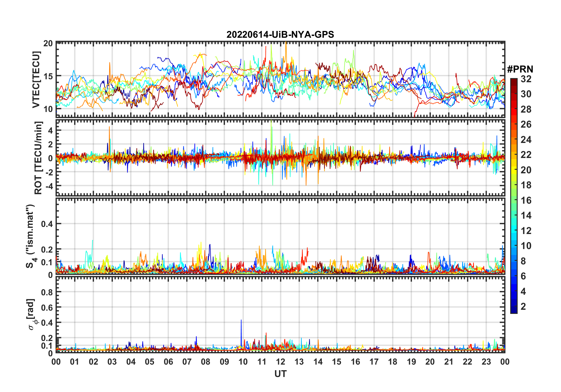Click x-axis tick label 12
561x392 pixels.
[x=280, y=362]
